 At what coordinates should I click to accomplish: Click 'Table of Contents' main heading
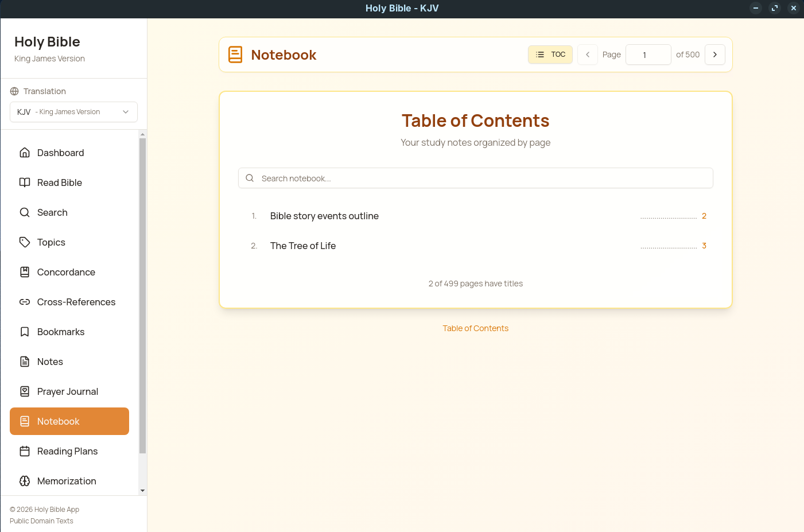click(476, 121)
